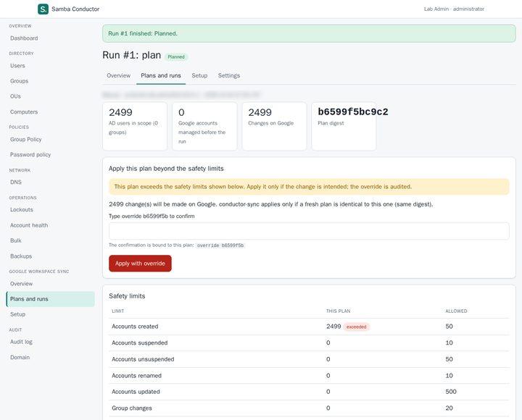This screenshot has width=522, height=420.
Task: Select Plans and runs in sidebar
Action: point(51,299)
